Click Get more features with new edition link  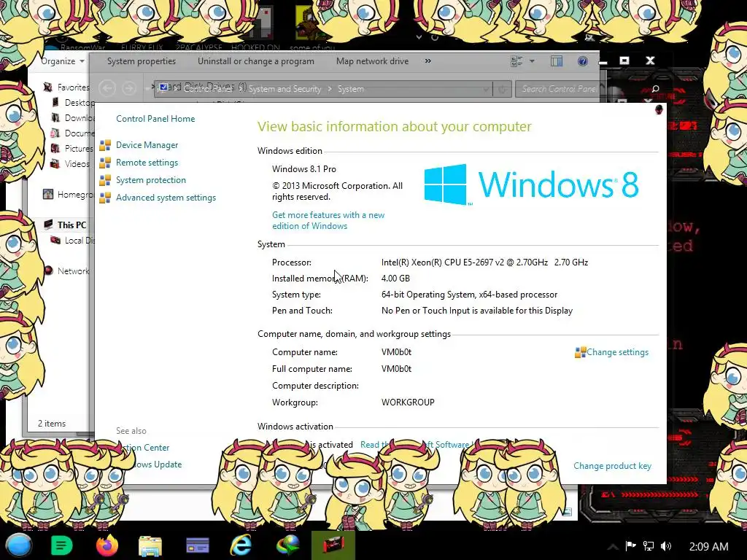[328, 220]
